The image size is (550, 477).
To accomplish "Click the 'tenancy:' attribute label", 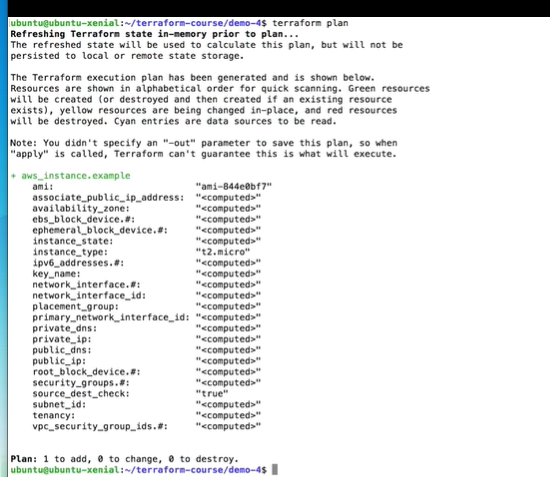I will 54,415.
